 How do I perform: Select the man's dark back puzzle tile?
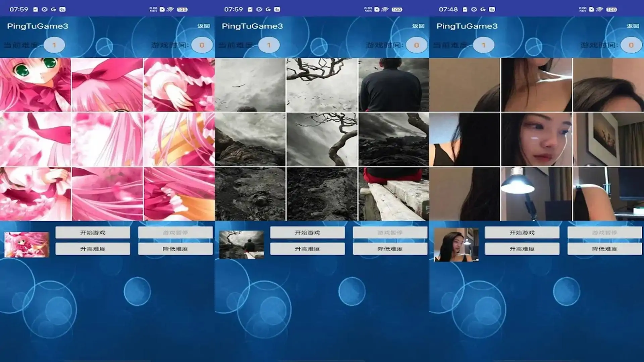coord(394,84)
